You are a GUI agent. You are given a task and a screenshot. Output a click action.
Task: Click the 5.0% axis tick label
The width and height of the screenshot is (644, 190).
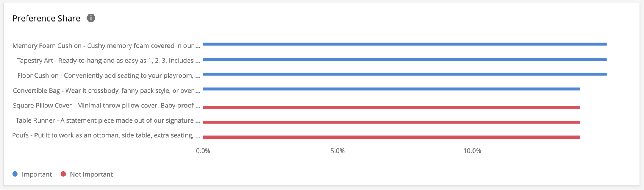click(x=338, y=151)
